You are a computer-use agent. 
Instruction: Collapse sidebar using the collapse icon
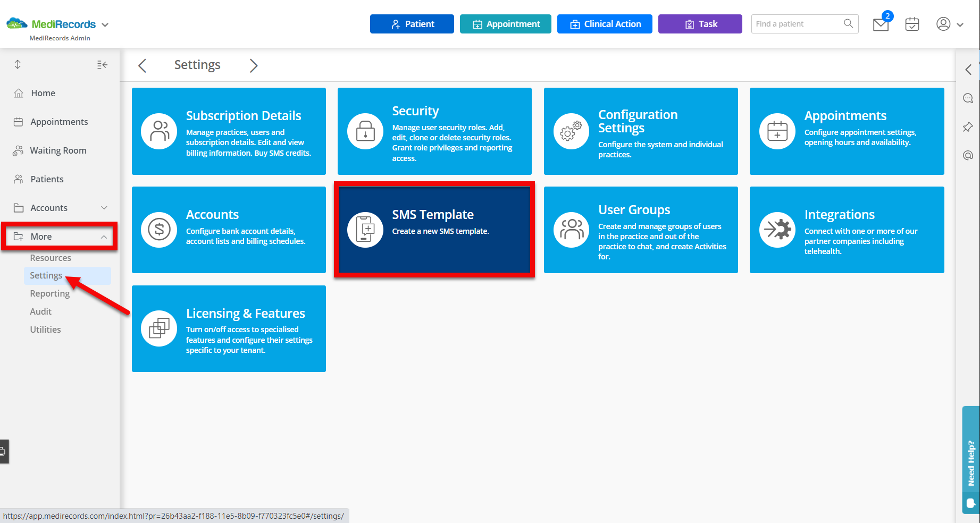pyautogui.click(x=102, y=64)
